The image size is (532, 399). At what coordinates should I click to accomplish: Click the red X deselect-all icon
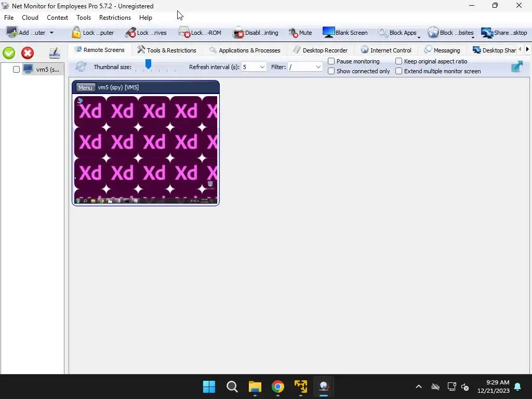28,53
